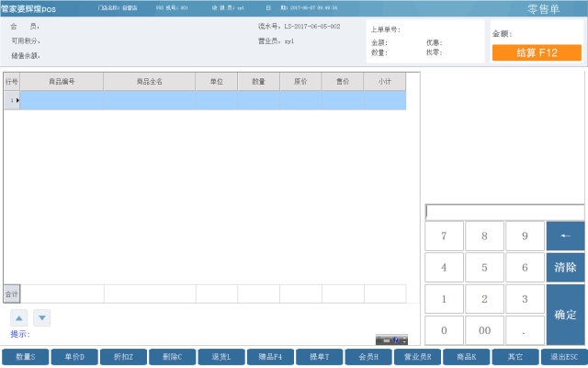Select the 数量S quantity function
588x368 pixels.
click(x=26, y=357)
